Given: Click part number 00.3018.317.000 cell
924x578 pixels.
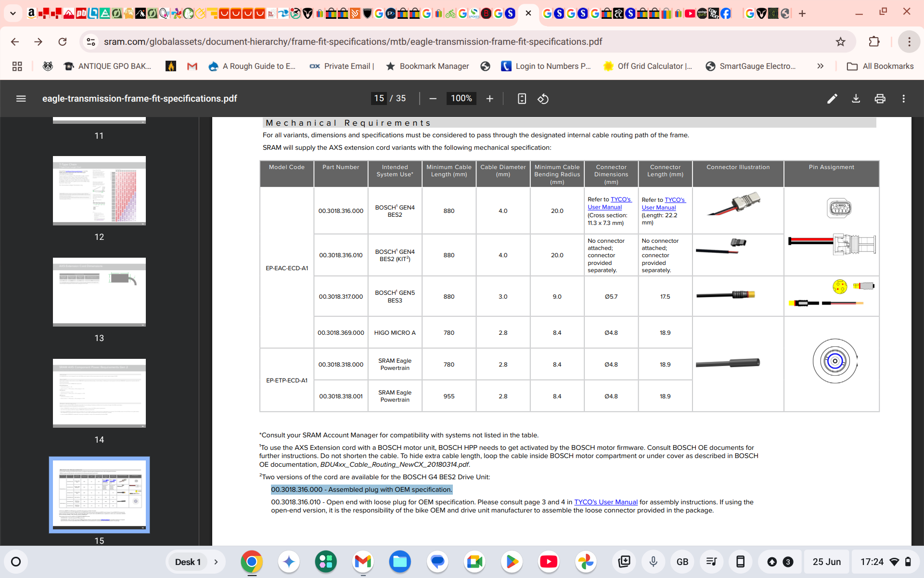Looking at the screenshot, I should (x=341, y=297).
